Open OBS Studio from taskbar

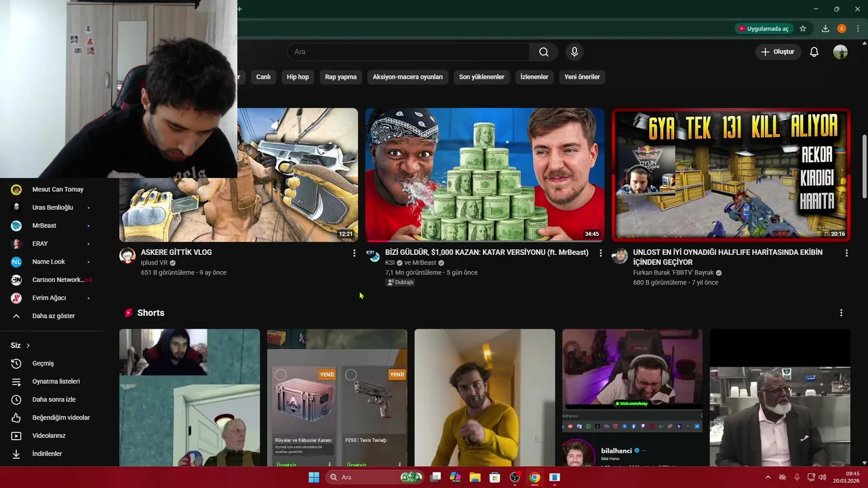coord(515,477)
